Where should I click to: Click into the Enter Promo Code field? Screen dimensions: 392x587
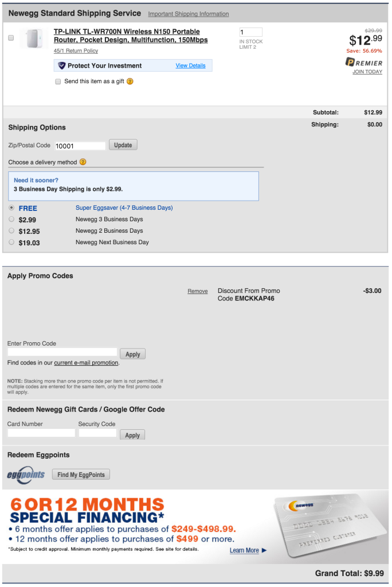pos(62,353)
